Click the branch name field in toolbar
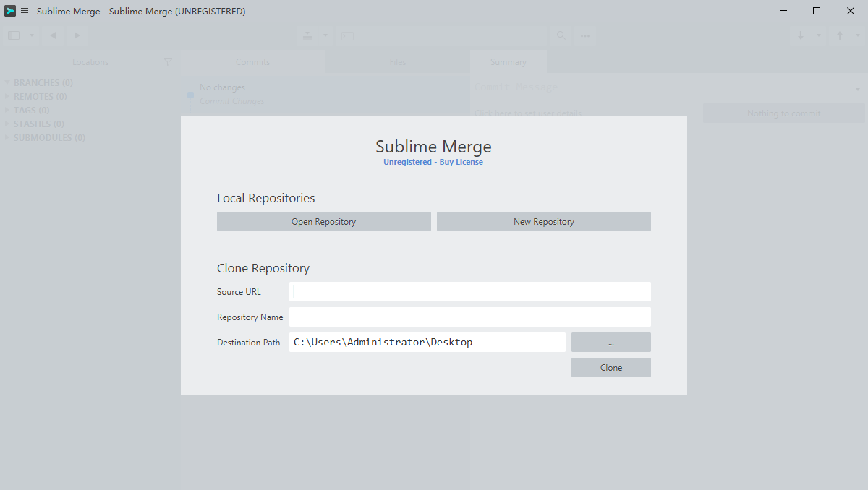This screenshot has width=868, height=490. click(441, 35)
